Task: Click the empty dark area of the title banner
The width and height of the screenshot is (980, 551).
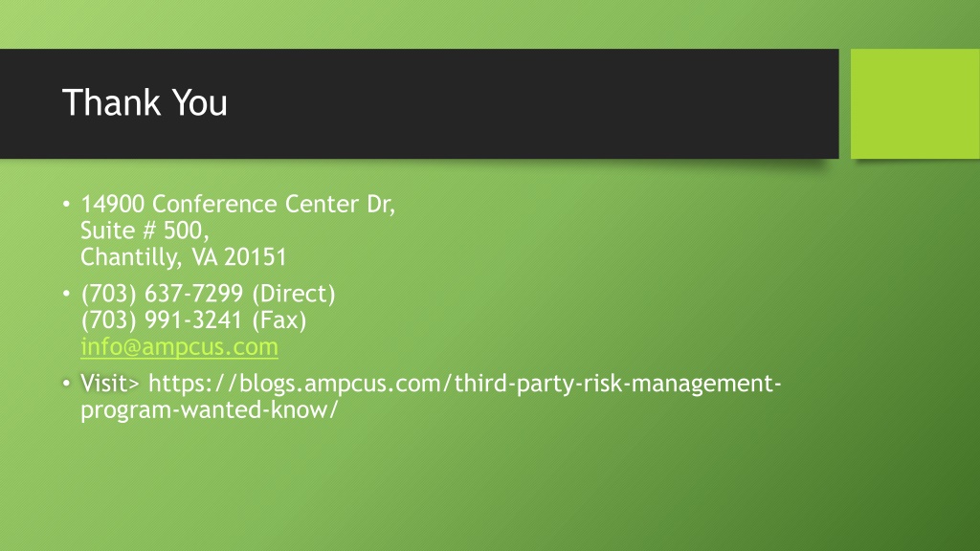Action: point(531,103)
